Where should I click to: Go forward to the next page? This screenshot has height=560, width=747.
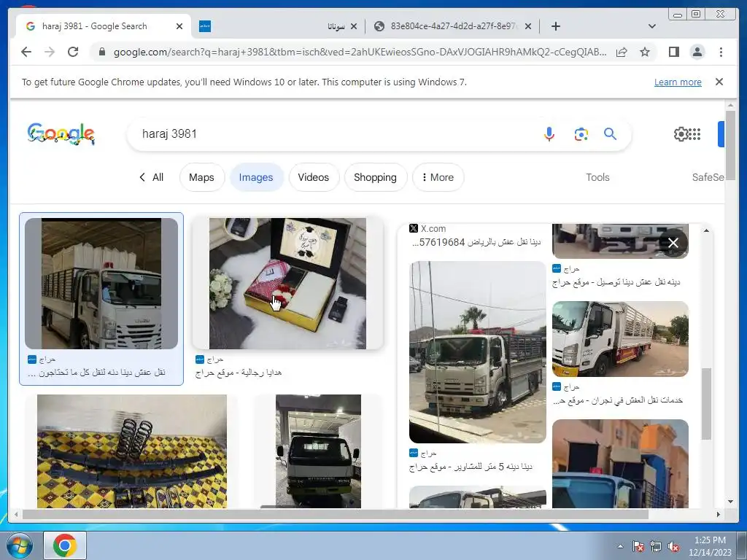[x=50, y=52]
